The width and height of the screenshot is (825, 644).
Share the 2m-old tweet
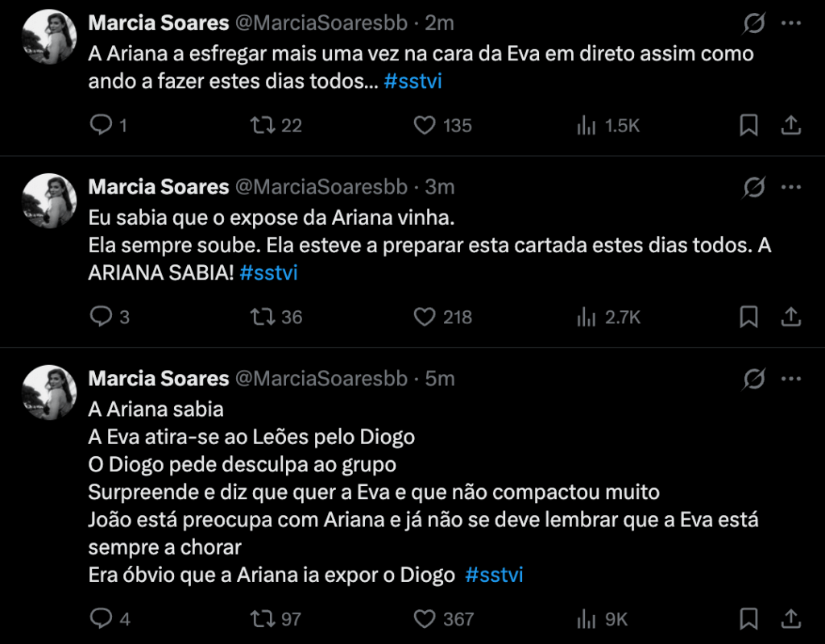point(791,125)
